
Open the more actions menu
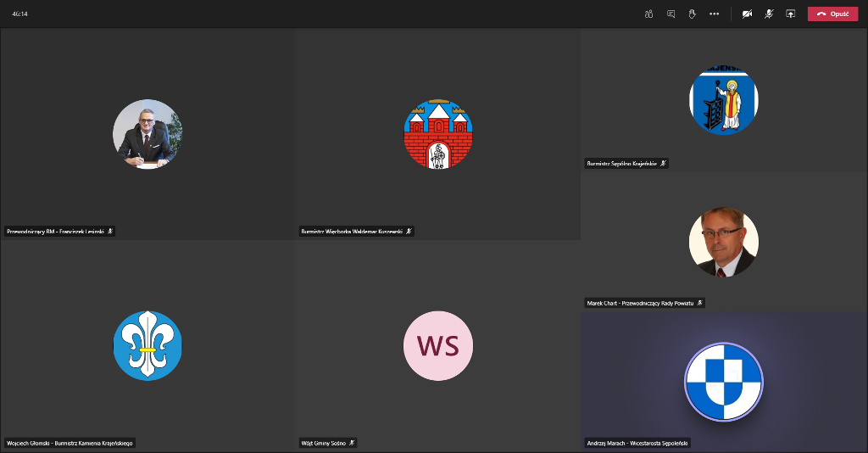[x=714, y=14]
